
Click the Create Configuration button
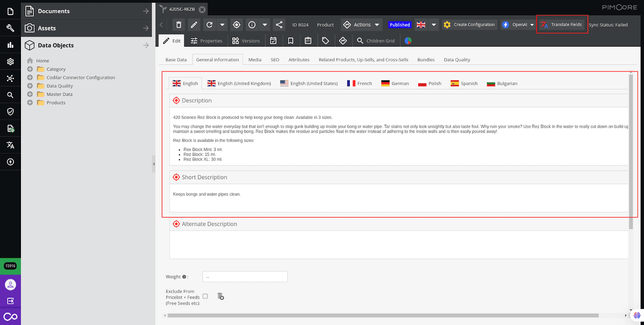tap(469, 25)
